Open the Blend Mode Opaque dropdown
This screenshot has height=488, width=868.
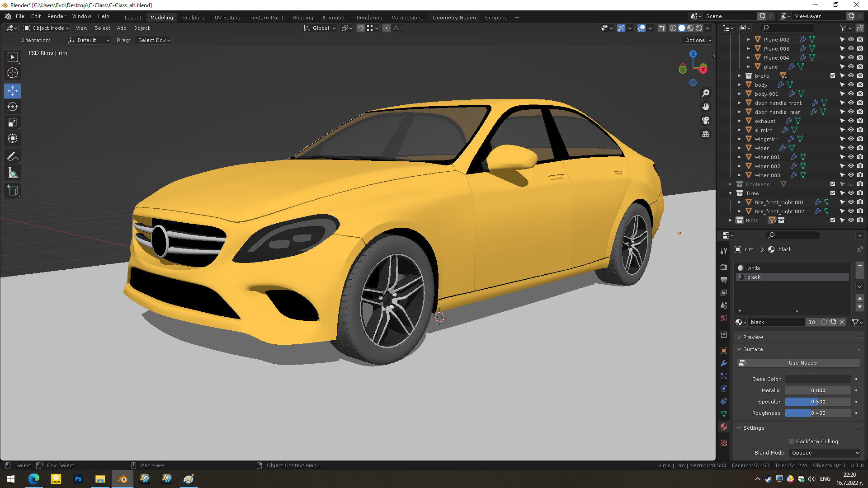pos(825,453)
